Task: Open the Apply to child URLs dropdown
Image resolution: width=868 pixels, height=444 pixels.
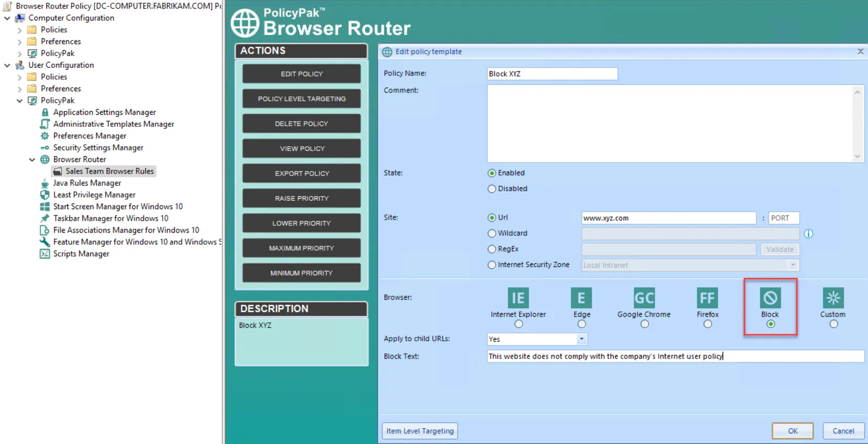Action: [581, 339]
